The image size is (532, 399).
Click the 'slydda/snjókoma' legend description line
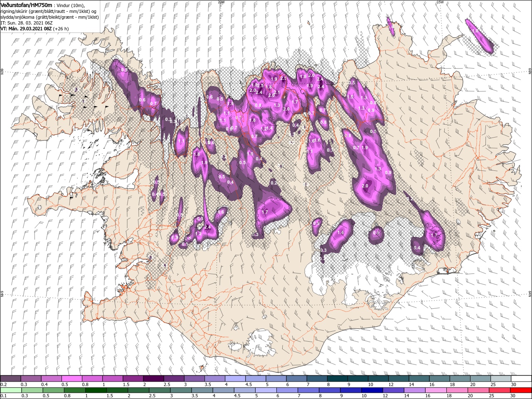[x=49, y=17]
